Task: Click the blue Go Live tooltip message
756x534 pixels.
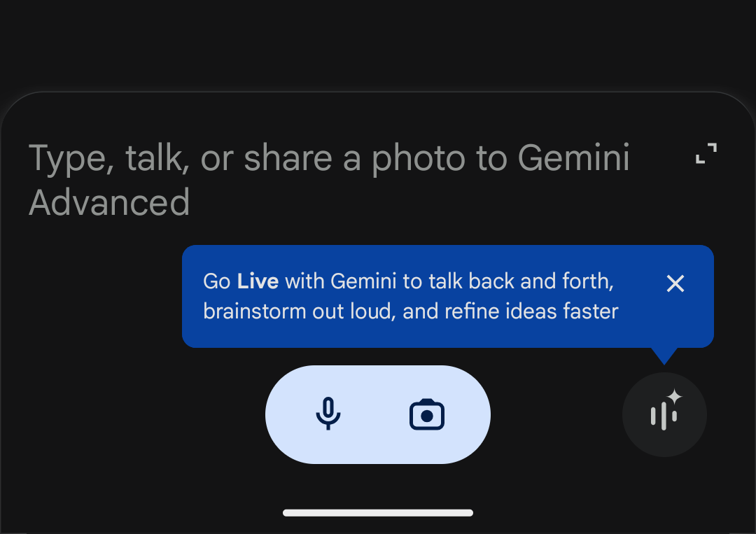Action: [x=448, y=297]
